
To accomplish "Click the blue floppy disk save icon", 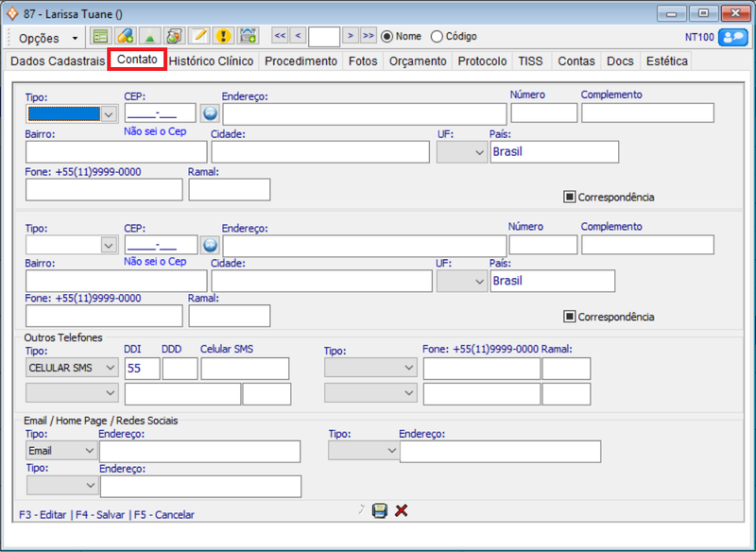I will tap(380, 510).
